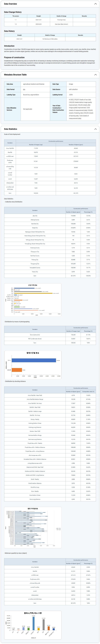Click the Metadata Structure Table heading

(x=15, y=75)
